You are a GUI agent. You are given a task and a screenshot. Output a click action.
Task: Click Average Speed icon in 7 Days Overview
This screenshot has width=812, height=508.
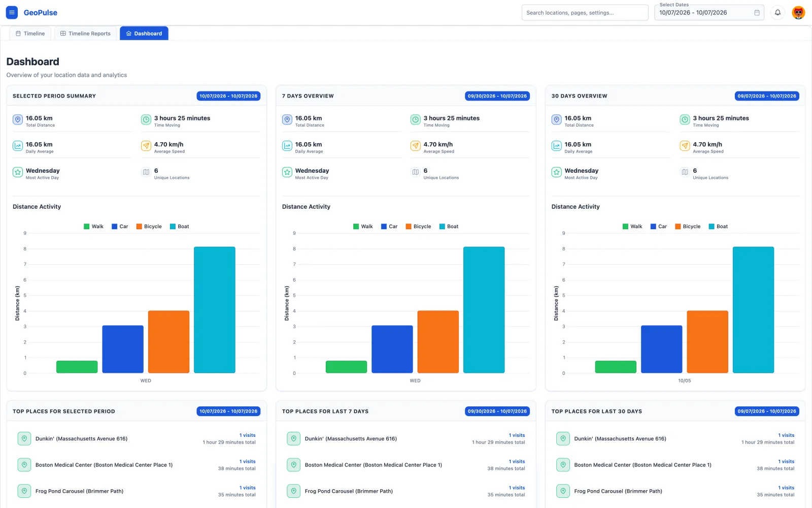[416, 146]
